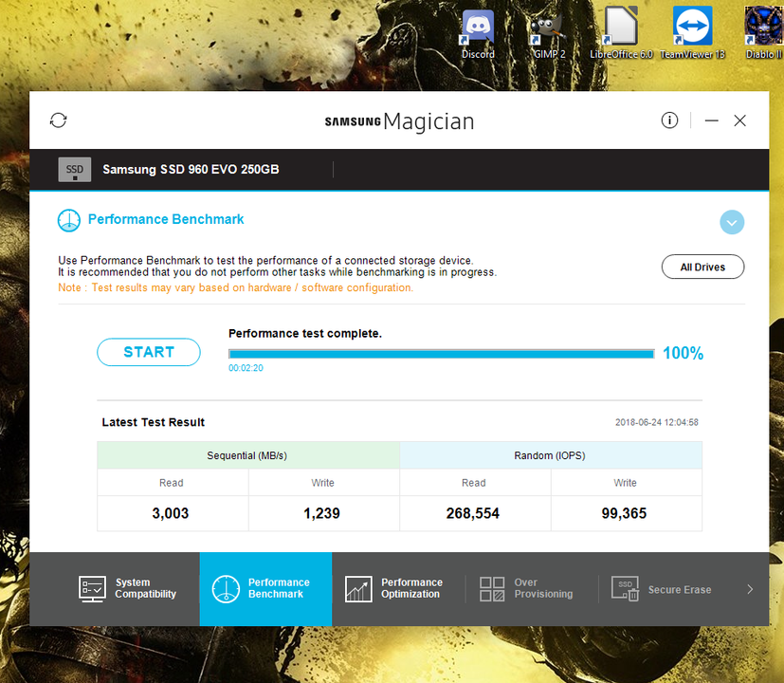Open the Performance Optimization tab
Image resolution: width=784 pixels, height=683 pixels.
tap(398, 589)
